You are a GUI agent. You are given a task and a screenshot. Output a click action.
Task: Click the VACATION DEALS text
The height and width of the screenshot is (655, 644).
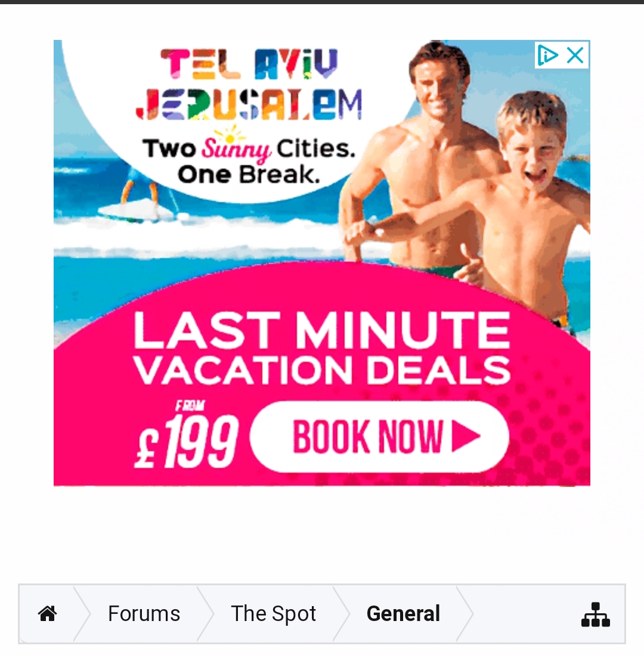pyautogui.click(x=321, y=370)
